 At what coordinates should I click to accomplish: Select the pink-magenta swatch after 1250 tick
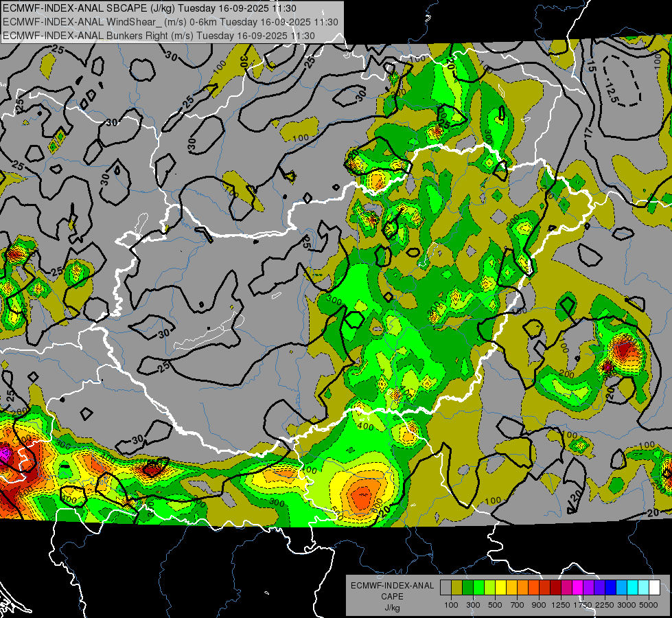[566, 587]
